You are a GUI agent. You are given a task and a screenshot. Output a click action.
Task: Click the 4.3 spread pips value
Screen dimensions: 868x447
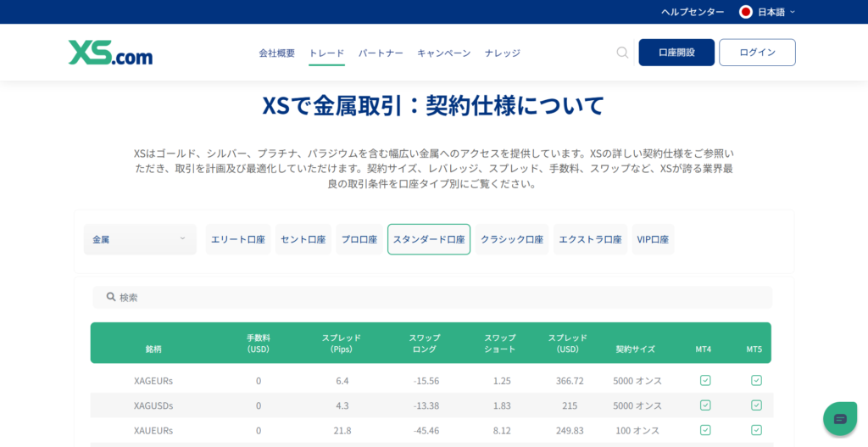tap(342, 405)
